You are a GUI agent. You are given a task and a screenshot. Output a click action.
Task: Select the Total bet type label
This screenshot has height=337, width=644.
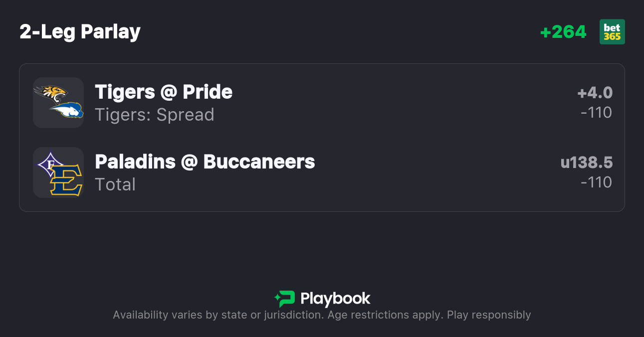(x=115, y=184)
